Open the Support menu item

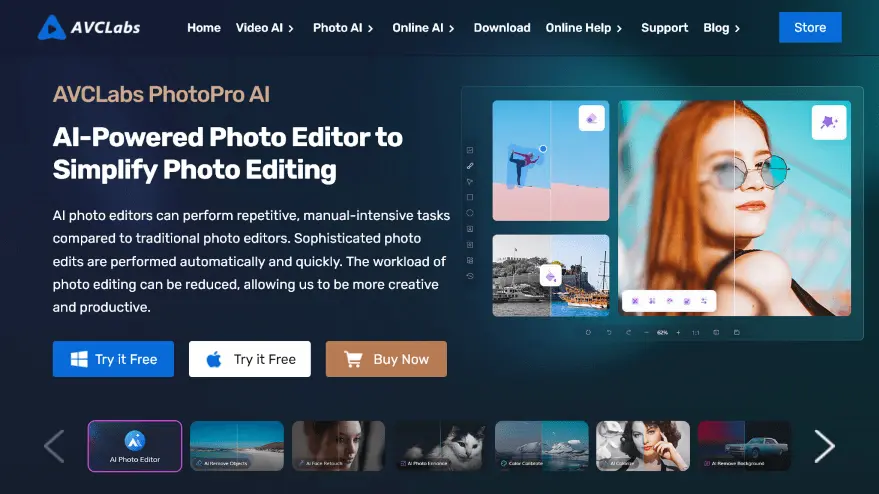664,28
